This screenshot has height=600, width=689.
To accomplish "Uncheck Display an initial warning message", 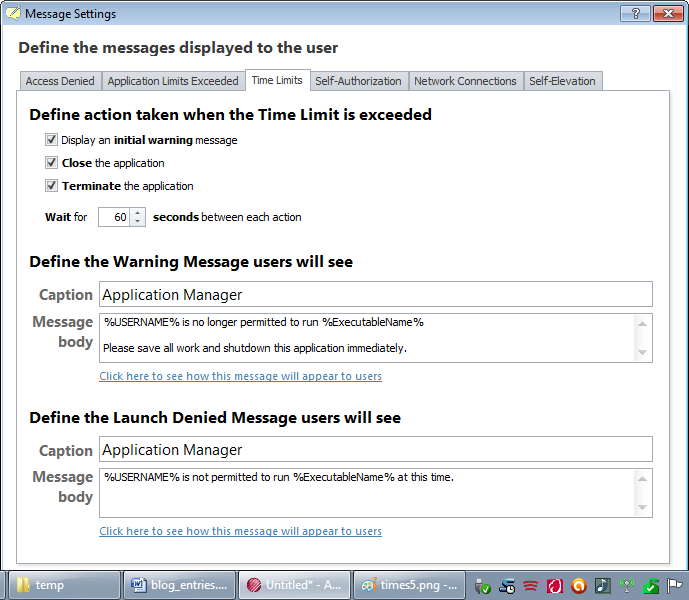I will [x=52, y=140].
